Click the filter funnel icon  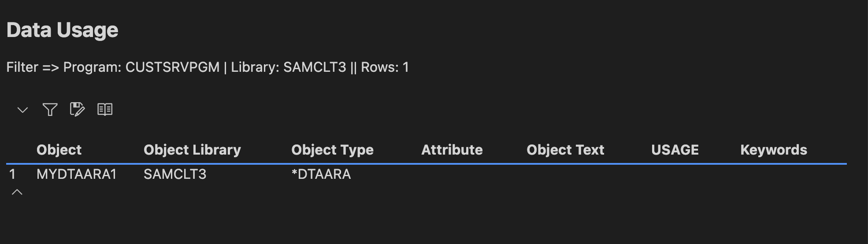coord(50,109)
